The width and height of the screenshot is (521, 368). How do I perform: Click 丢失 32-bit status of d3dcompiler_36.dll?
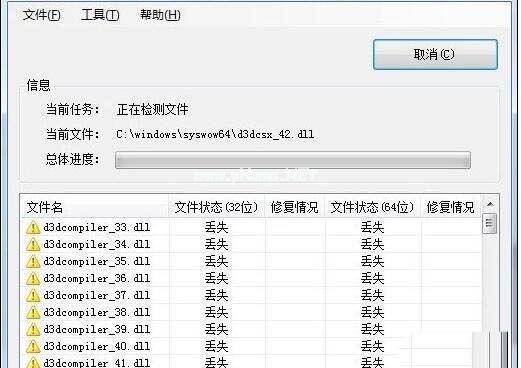click(217, 278)
